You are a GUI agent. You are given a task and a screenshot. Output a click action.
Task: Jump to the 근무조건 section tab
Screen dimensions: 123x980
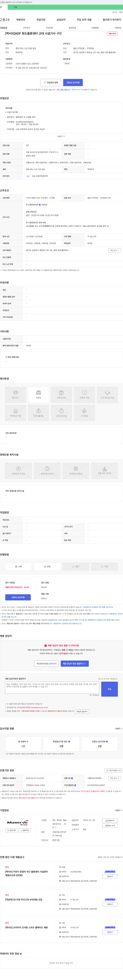27,28
